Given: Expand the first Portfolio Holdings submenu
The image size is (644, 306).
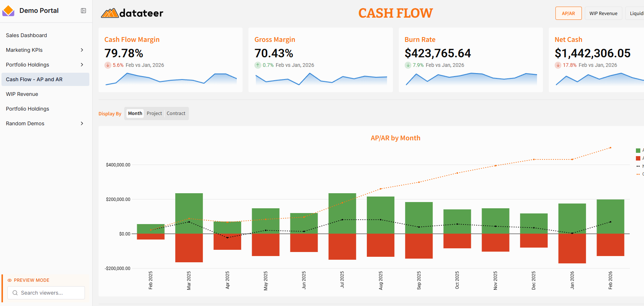Looking at the screenshot, I should (x=82, y=65).
